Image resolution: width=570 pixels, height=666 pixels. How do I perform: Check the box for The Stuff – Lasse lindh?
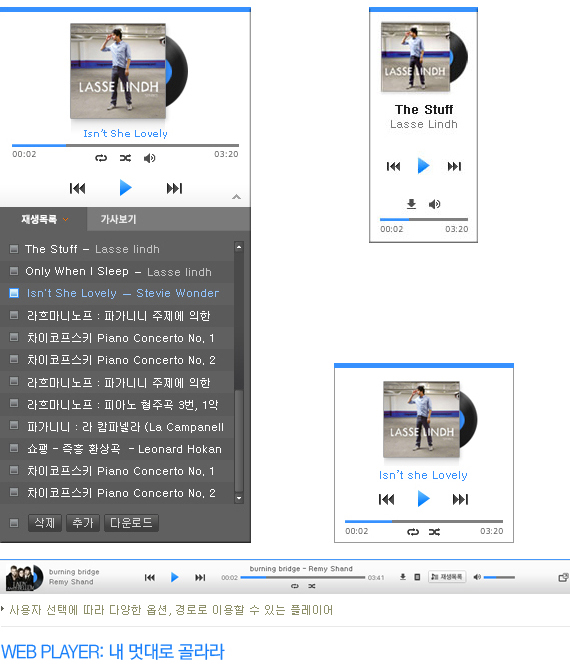(x=14, y=249)
